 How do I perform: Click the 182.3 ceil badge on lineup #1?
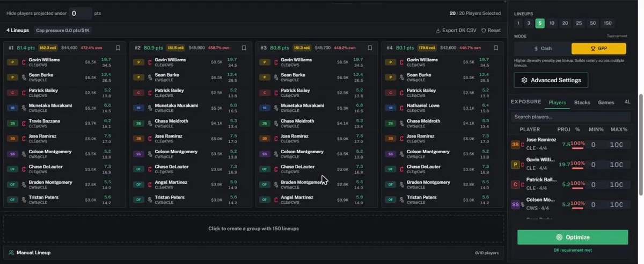click(x=48, y=48)
